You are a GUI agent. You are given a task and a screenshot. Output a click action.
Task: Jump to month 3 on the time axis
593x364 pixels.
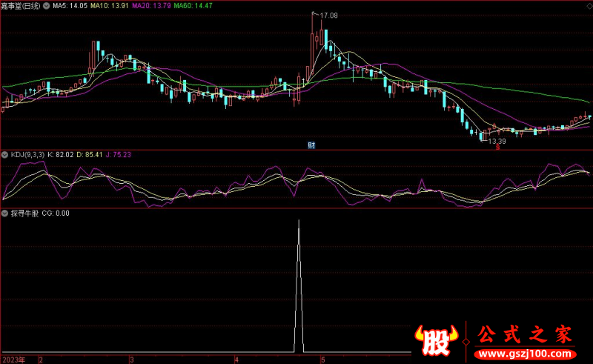click(130, 360)
